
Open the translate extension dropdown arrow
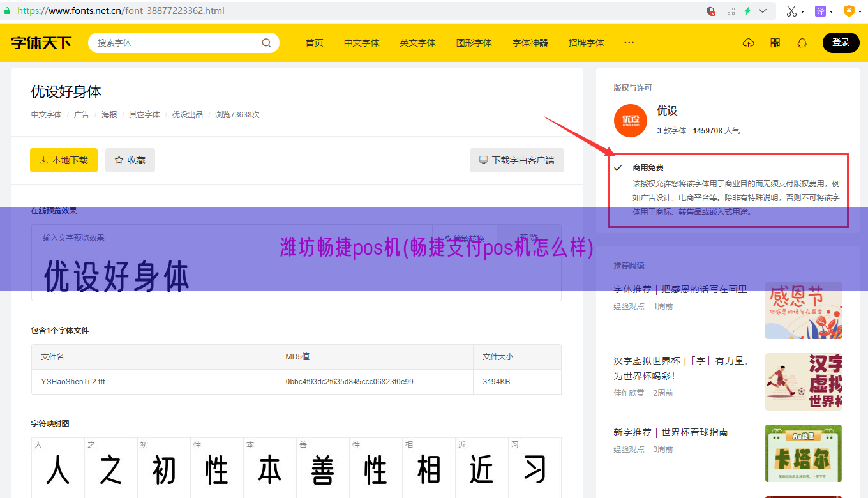pos(831,11)
